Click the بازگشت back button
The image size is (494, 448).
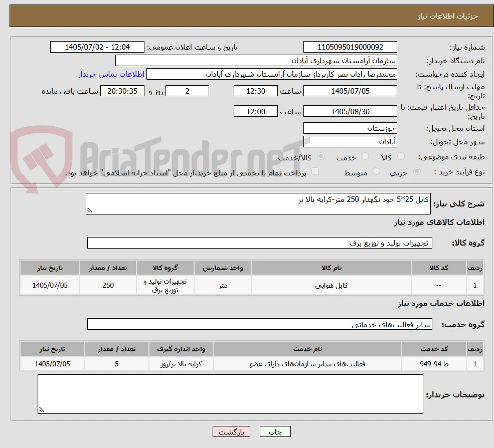click(231, 431)
